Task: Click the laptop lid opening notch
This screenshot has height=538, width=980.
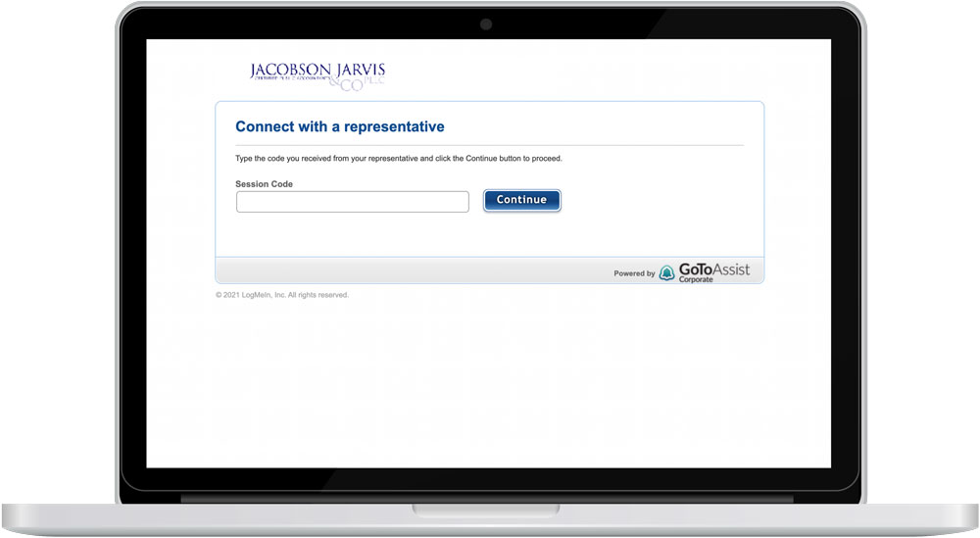Action: pyautogui.click(x=489, y=510)
